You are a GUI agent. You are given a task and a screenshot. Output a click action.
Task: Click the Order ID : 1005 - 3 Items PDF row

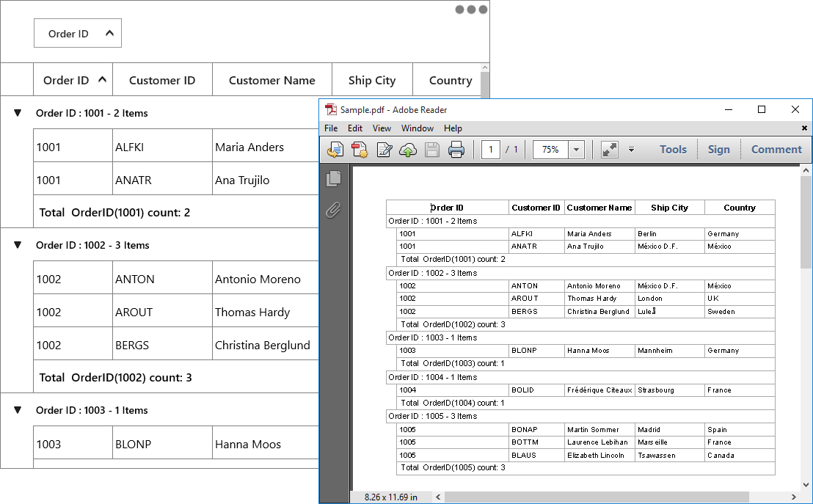(580, 416)
